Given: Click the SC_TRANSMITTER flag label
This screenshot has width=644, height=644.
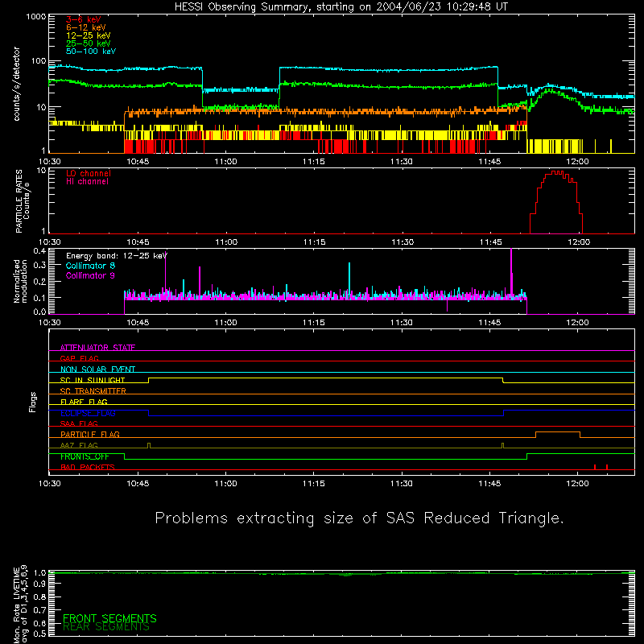Looking at the screenshot, I should [93, 390].
